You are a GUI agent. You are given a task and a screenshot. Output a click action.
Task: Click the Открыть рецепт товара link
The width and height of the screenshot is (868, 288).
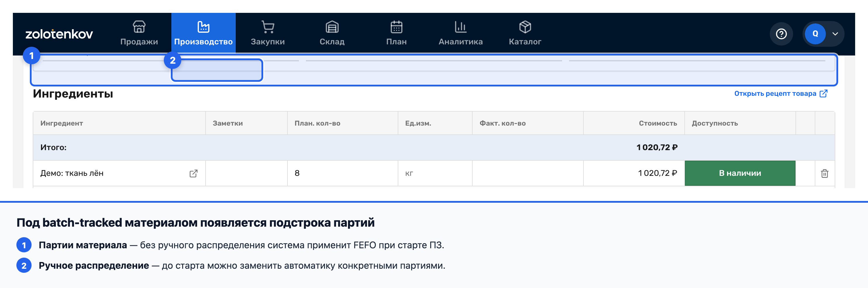pyautogui.click(x=781, y=93)
